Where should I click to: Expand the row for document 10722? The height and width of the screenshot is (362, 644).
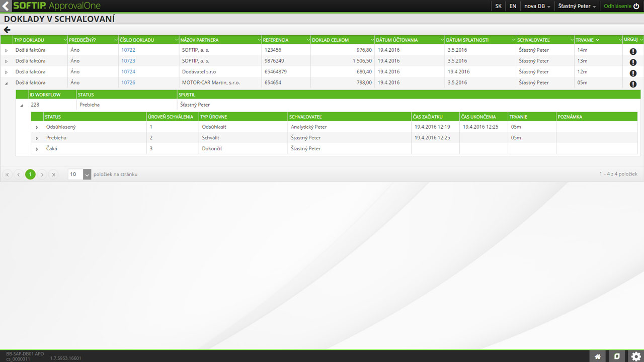coord(7,51)
